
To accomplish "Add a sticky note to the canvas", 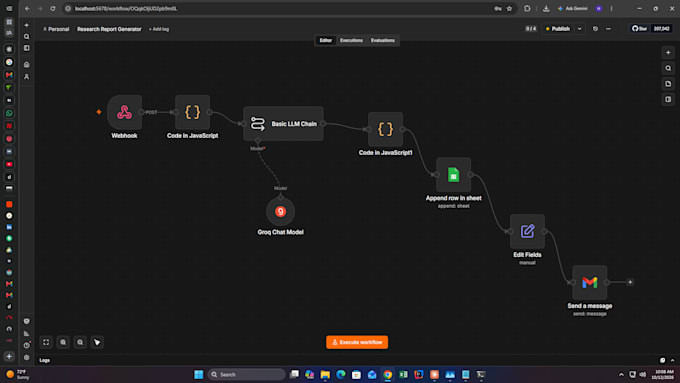I will (x=668, y=84).
